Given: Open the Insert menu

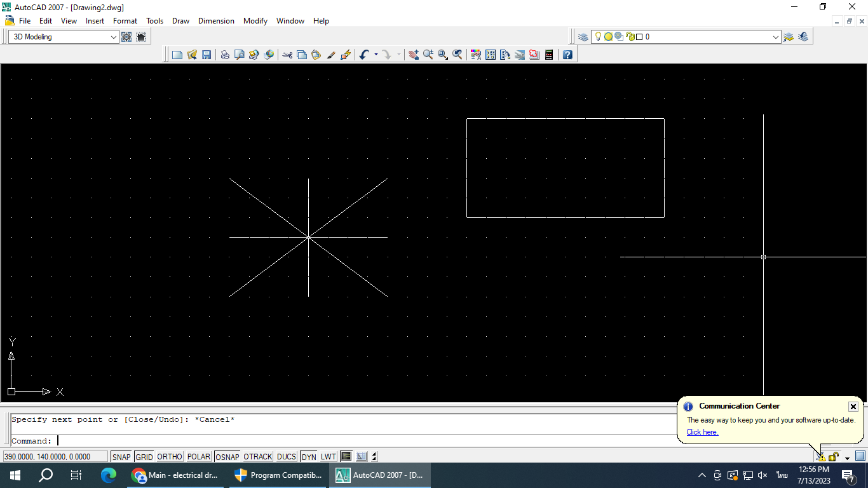Looking at the screenshot, I should click(x=95, y=21).
